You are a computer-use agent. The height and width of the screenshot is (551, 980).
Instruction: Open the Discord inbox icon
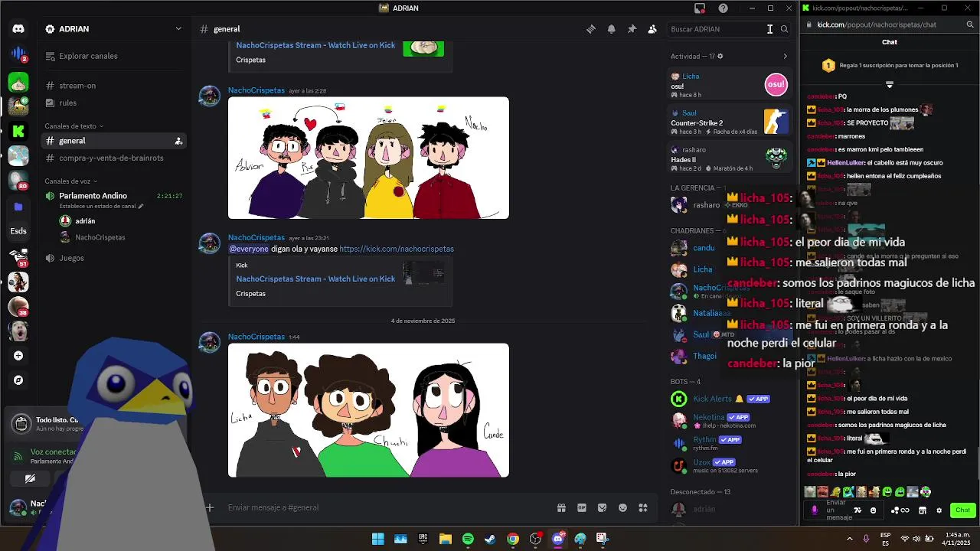pos(700,8)
